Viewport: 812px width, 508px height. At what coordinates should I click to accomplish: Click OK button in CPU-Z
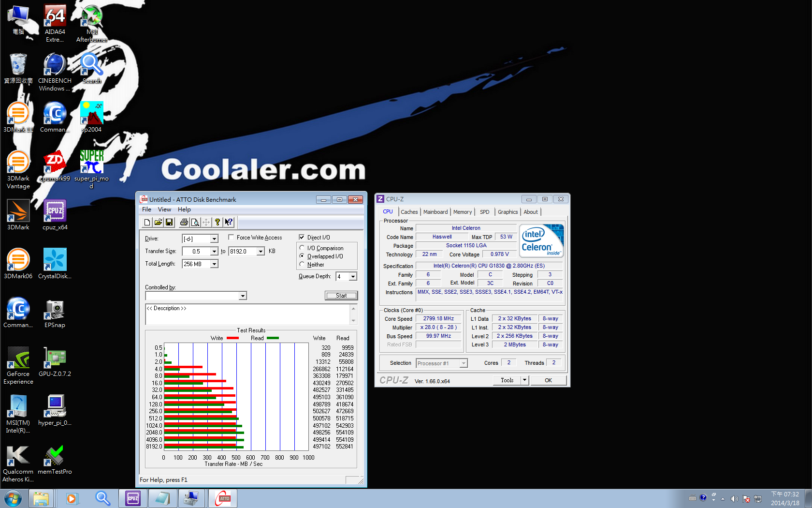[x=548, y=380]
